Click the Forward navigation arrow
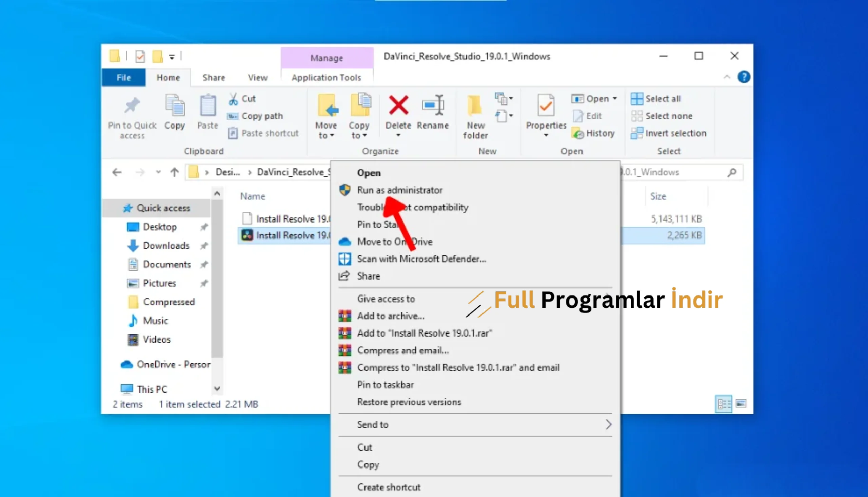868x497 pixels. pos(140,172)
